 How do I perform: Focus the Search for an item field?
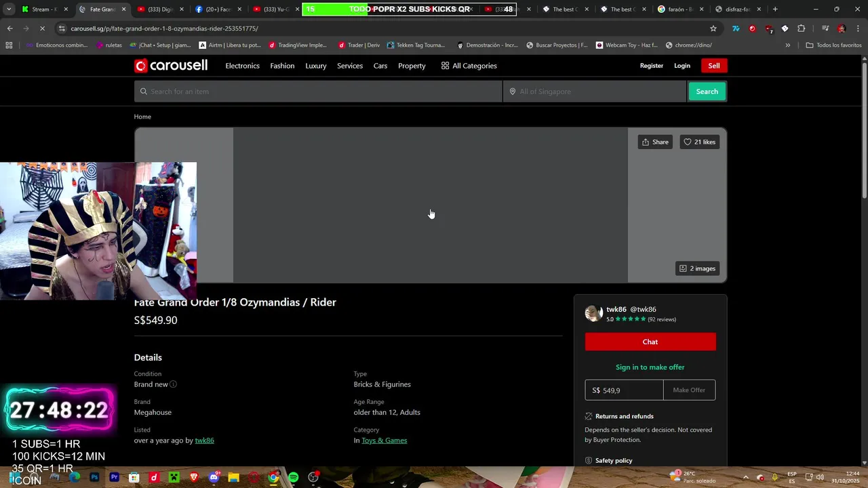pyautogui.click(x=318, y=91)
